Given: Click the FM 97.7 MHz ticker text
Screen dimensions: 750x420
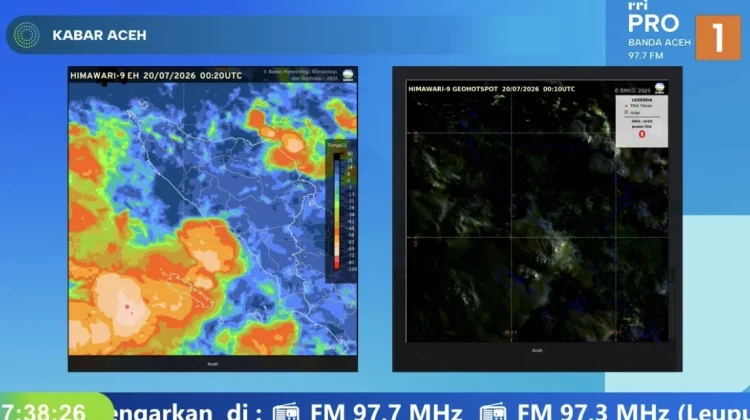Looking at the screenshot, I should click(386, 412).
